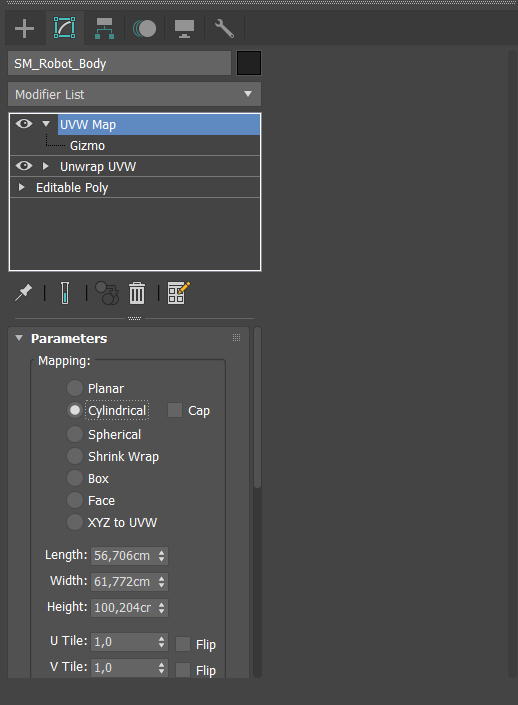Select Box mapping radio button

pyautogui.click(x=75, y=478)
